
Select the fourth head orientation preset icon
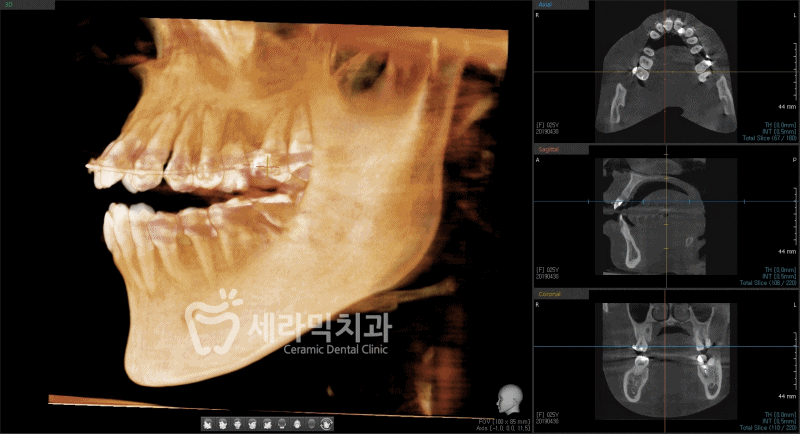(253, 424)
